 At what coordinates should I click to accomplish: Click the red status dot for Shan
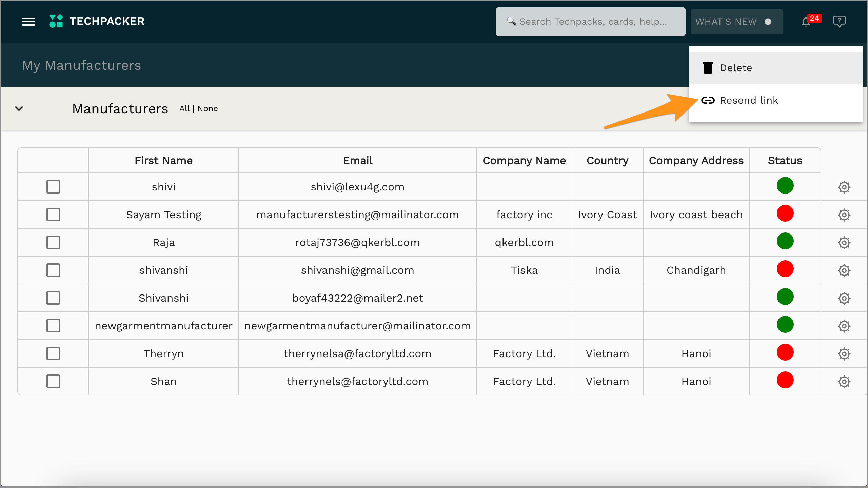(785, 380)
